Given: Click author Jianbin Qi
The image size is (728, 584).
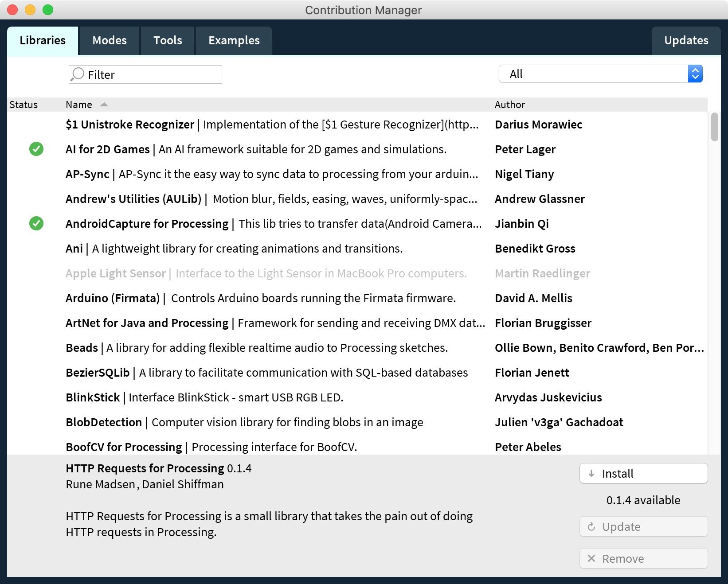Looking at the screenshot, I should [522, 224].
